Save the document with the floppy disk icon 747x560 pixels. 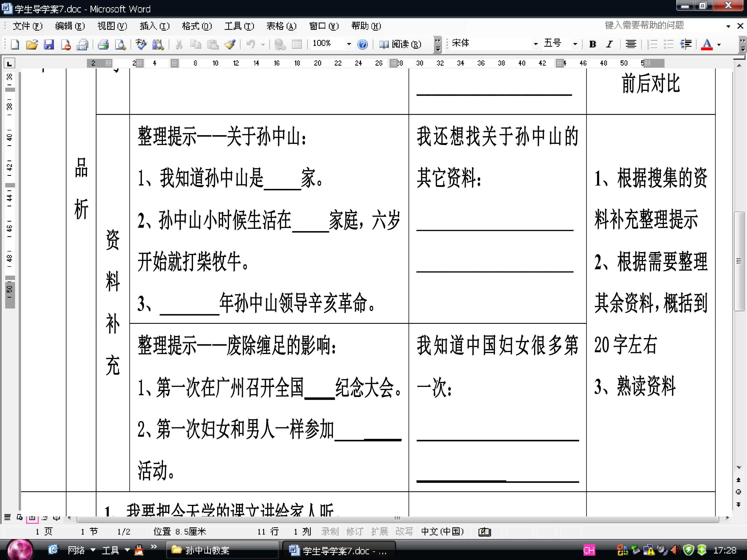point(49,44)
